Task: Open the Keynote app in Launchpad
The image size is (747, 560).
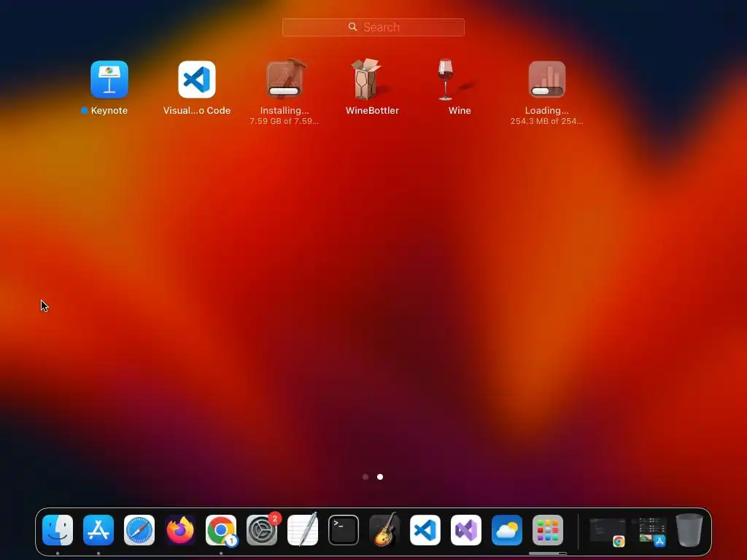Action: coord(109,79)
